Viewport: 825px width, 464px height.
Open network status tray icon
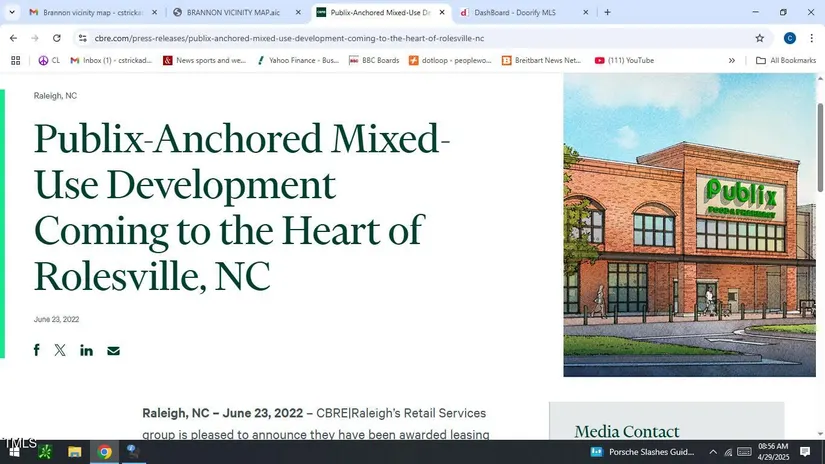click(728, 452)
